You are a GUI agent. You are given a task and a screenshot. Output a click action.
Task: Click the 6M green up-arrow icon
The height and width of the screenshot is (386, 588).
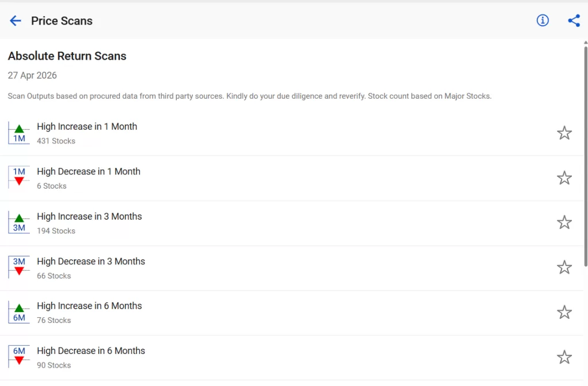coord(19,312)
